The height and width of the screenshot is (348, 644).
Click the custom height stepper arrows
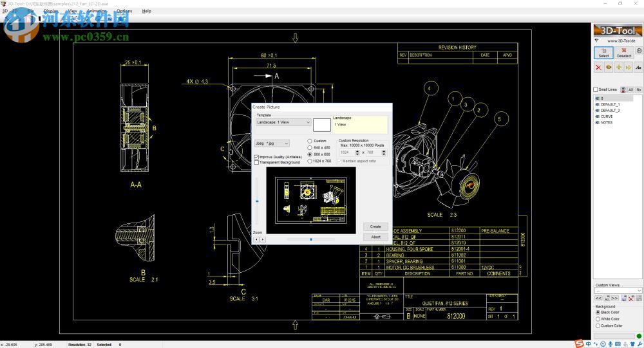(x=384, y=152)
